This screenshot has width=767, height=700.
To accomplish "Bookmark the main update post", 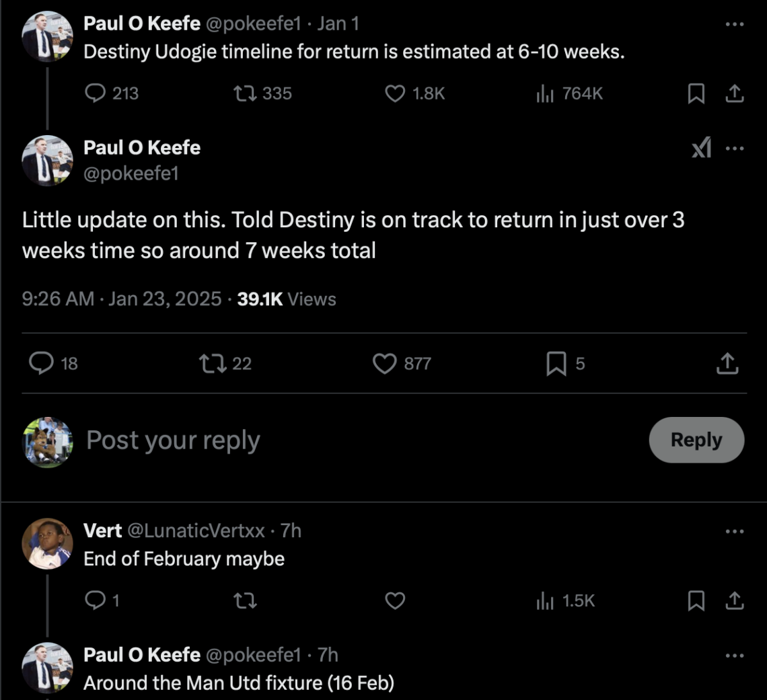I will tap(556, 364).
